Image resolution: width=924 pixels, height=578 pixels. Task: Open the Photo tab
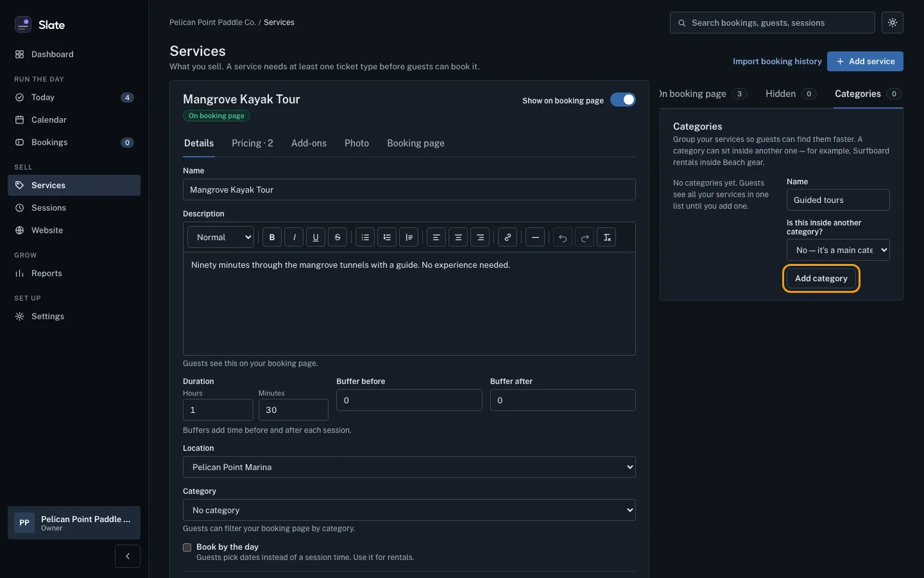[357, 143]
